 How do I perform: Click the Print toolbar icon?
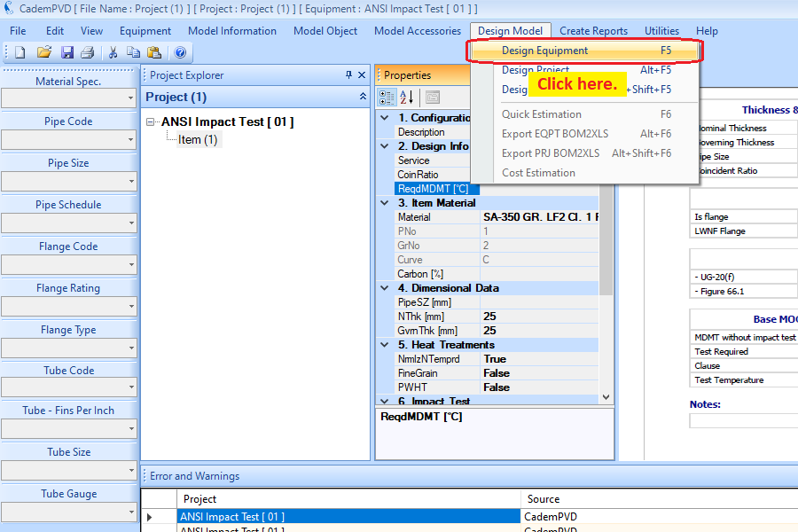(87, 53)
